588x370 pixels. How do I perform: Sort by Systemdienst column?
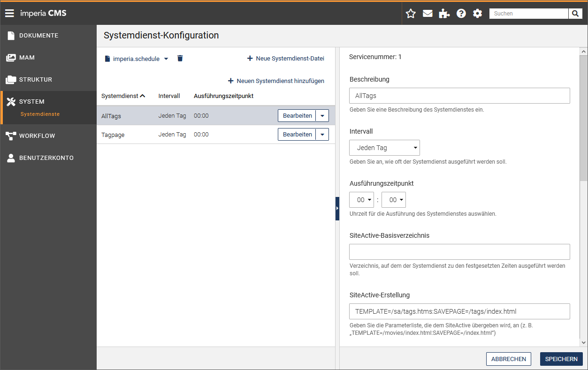(x=123, y=96)
